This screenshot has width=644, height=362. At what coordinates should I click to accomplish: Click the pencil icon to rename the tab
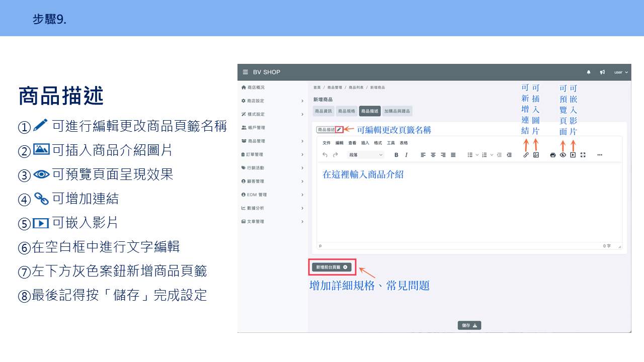pos(339,130)
